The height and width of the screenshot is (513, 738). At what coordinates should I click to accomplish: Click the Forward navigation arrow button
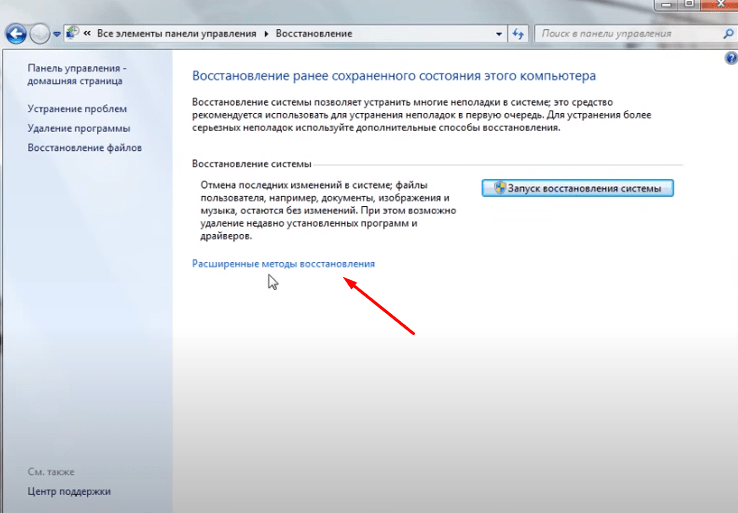tap(39, 34)
